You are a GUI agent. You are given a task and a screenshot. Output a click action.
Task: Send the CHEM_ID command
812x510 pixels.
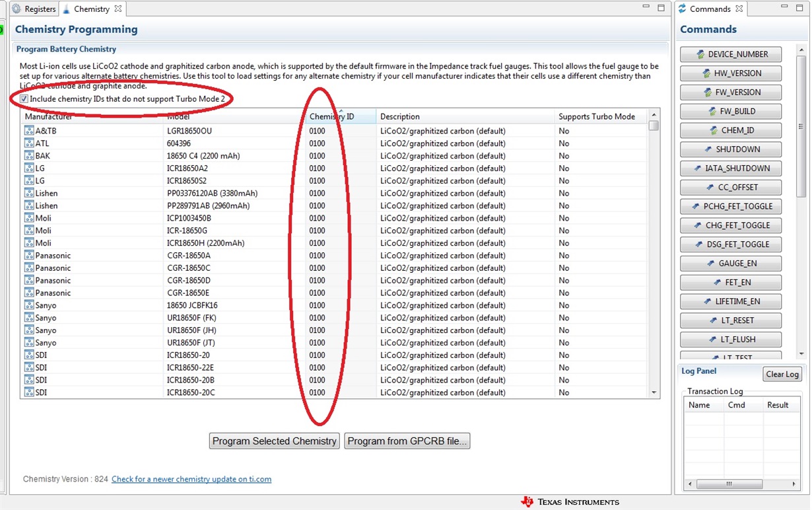(731, 130)
